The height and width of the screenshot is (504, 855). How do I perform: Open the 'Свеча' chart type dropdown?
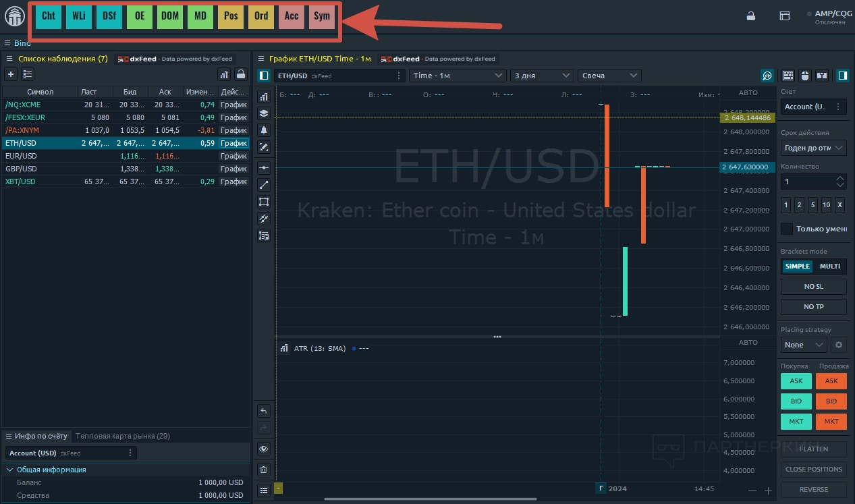[609, 76]
